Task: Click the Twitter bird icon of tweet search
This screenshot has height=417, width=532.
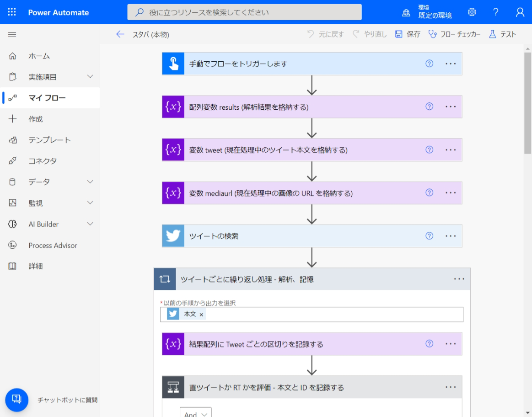Action: tap(173, 235)
